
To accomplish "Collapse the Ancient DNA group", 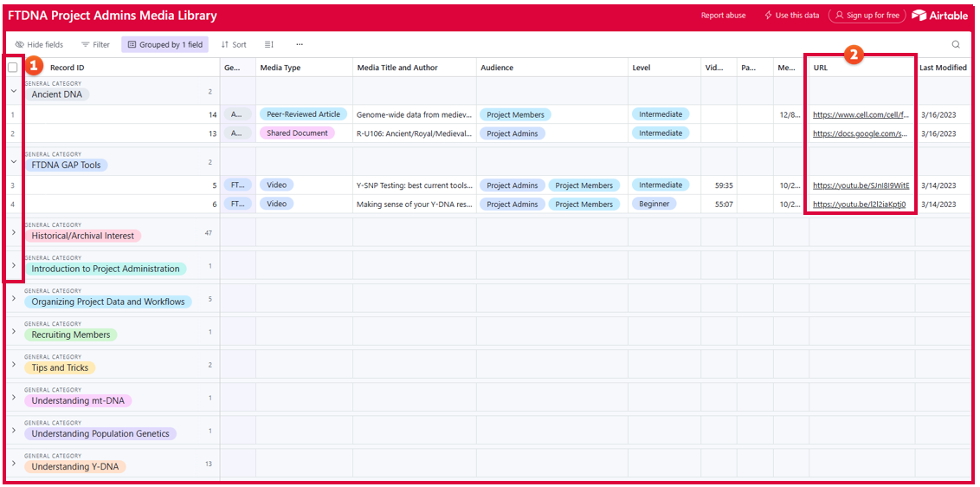I will coord(14,91).
